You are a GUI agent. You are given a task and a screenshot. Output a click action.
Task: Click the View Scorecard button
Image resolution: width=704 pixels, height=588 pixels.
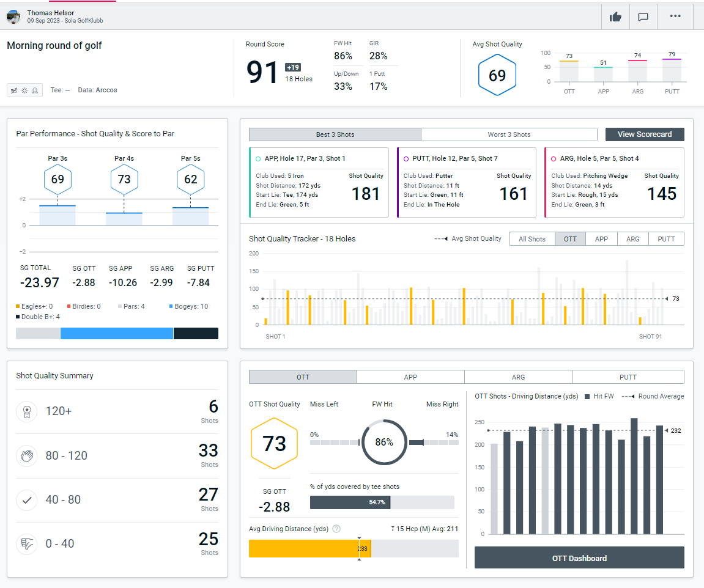click(644, 134)
